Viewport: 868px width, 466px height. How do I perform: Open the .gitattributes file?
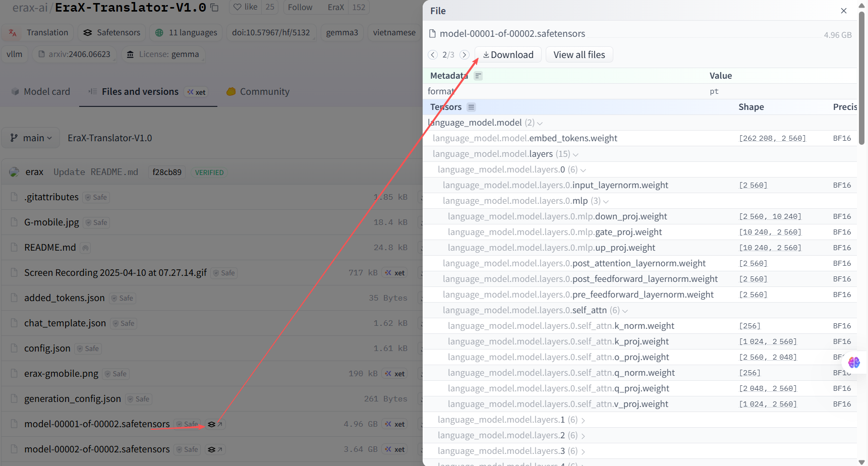pos(51,197)
